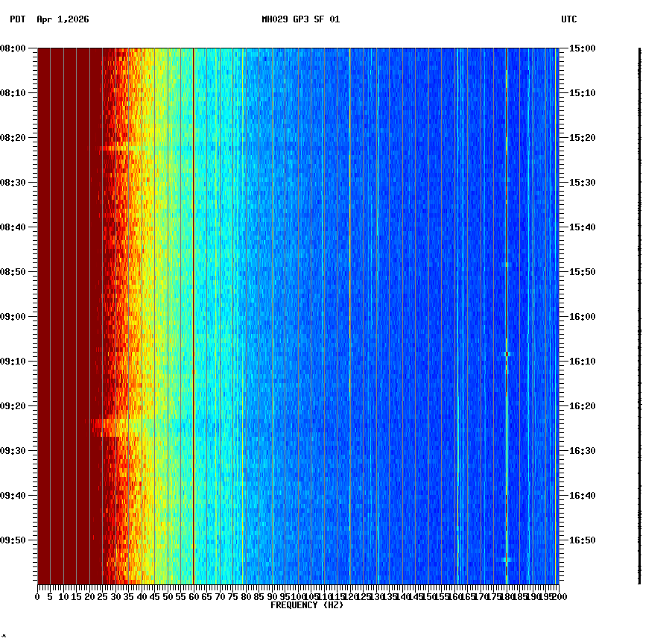This screenshot has width=672, height=644.
Task: Click the Apr 1,2026 date label
Action: coord(61,21)
